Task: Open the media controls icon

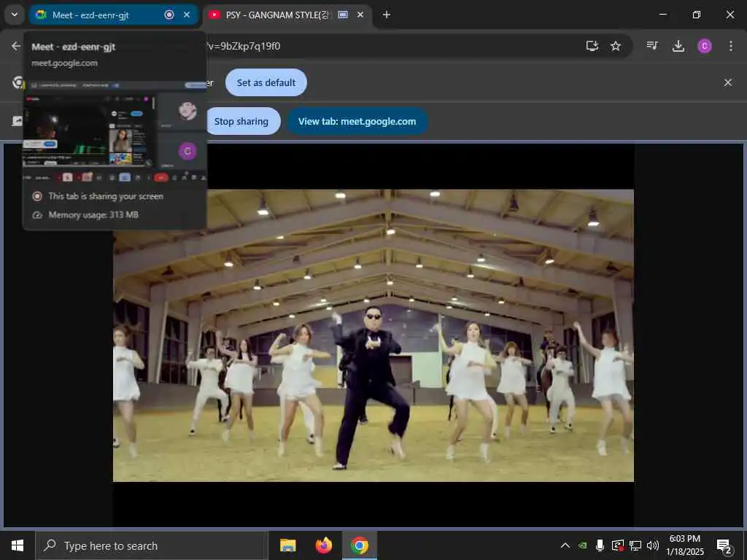Action: tap(652, 46)
